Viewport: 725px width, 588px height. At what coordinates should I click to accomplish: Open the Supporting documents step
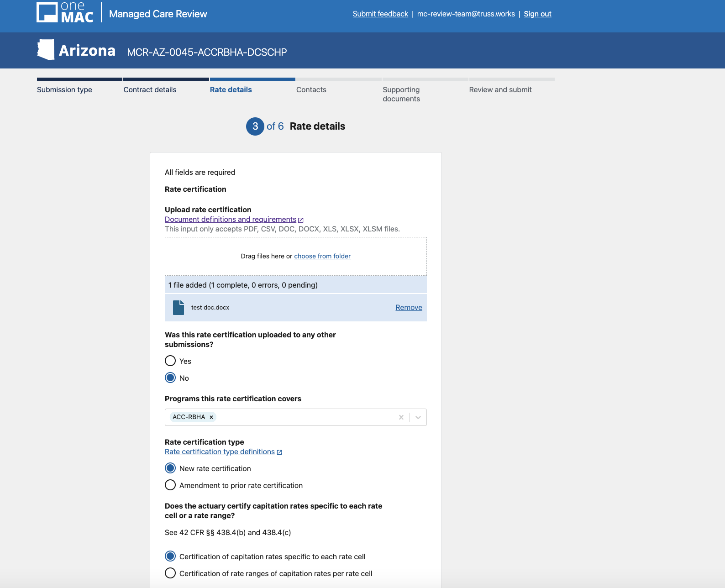pos(401,94)
